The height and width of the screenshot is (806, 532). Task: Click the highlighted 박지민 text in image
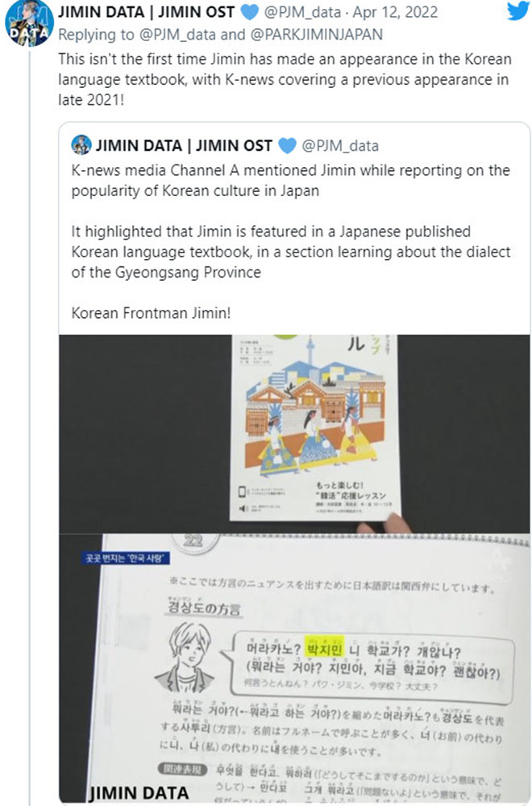coord(325,649)
